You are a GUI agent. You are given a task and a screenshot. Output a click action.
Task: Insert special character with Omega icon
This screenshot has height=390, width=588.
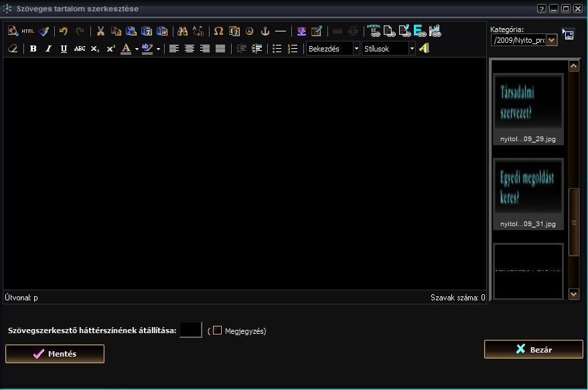[218, 31]
